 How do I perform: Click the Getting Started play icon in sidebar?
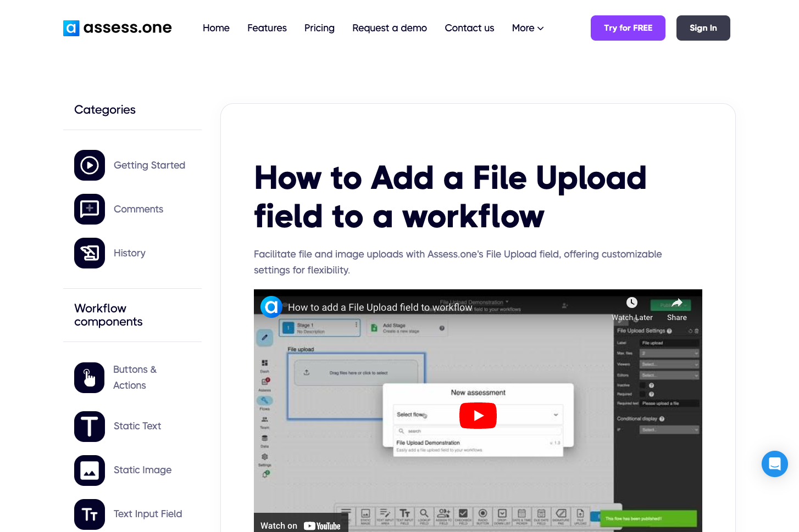click(89, 165)
